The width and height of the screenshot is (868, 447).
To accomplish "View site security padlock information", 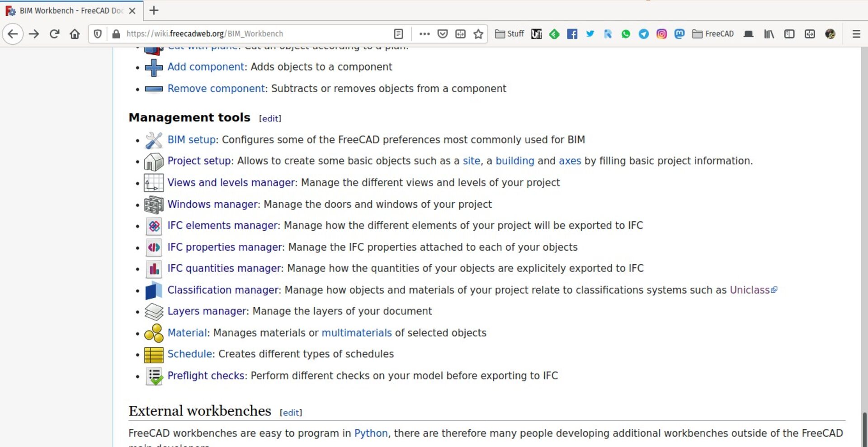I will click(116, 34).
